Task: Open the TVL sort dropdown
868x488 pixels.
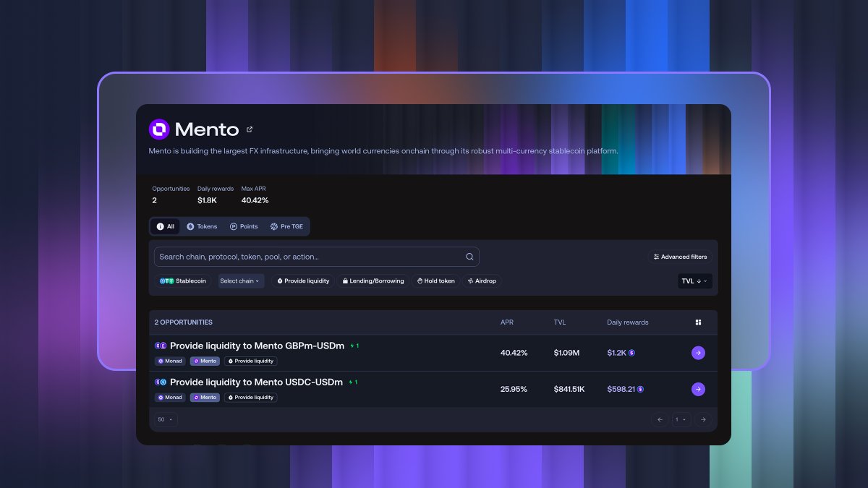Action: [695, 281]
